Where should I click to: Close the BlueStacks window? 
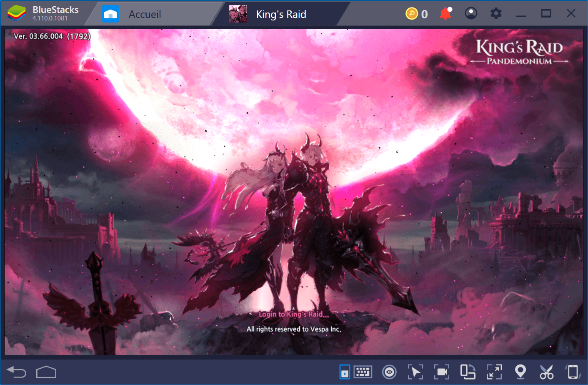(x=571, y=13)
